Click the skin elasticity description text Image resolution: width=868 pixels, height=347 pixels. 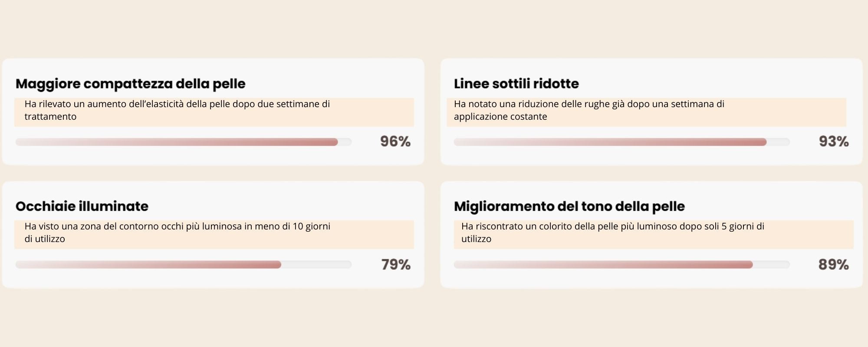click(x=177, y=110)
